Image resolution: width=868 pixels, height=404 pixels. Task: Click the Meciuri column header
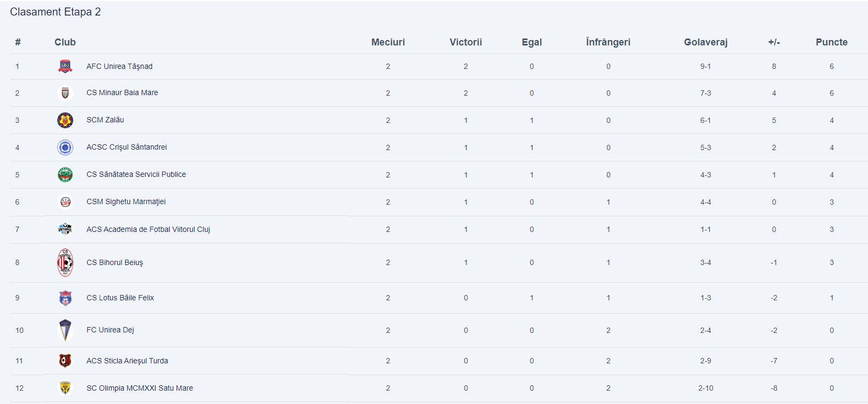[388, 42]
